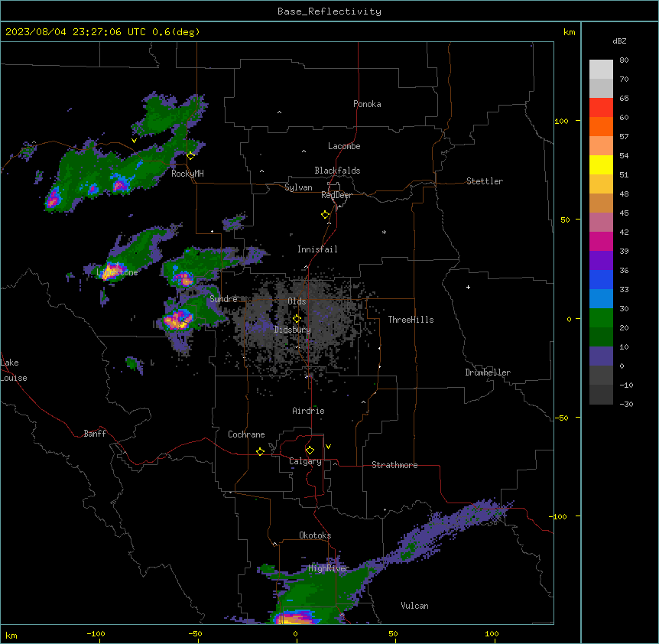Click the ThreeHills city label
The width and height of the screenshot is (659, 644).
point(411,320)
